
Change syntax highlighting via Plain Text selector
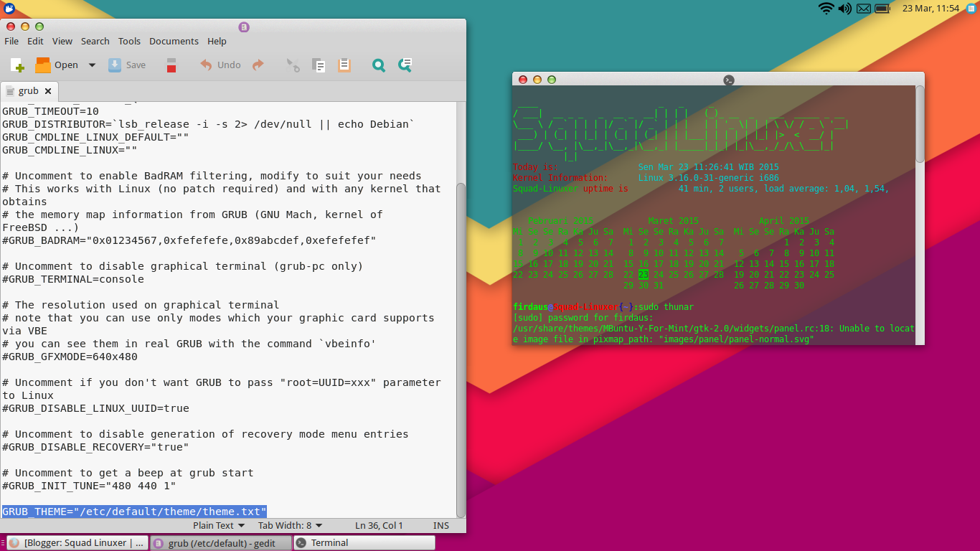[217, 525]
